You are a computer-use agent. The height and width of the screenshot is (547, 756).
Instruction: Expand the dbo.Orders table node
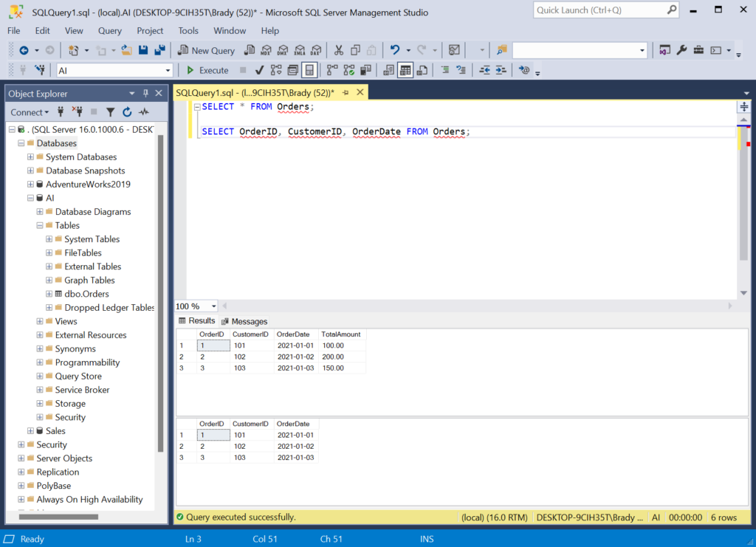tap(49, 294)
